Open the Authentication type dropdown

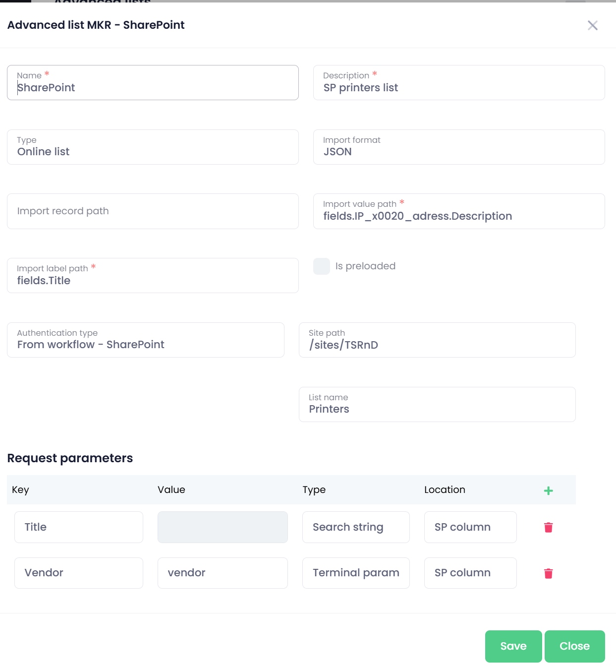(146, 340)
